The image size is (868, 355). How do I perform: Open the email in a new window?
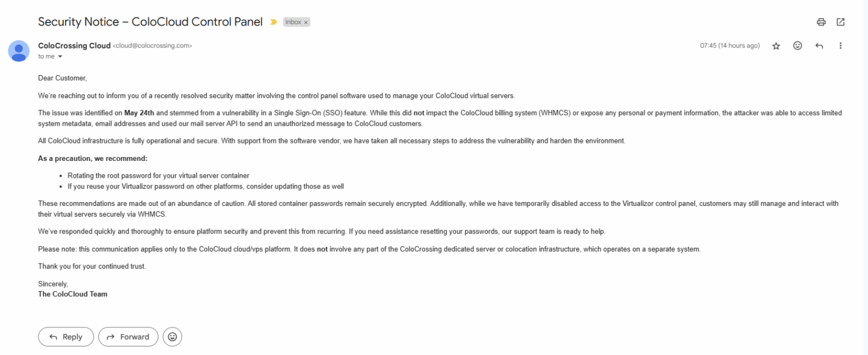click(x=840, y=22)
